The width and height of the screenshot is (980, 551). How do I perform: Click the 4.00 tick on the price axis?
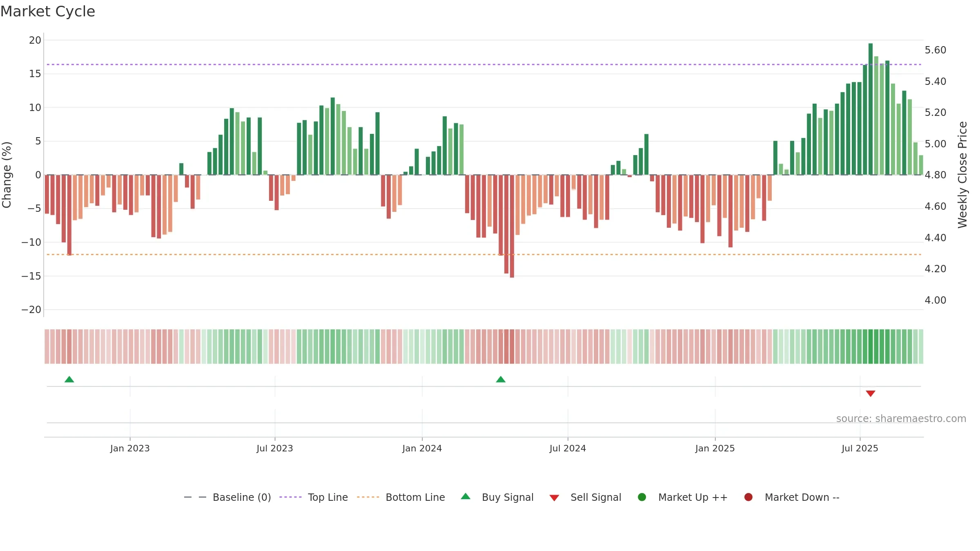coord(935,300)
